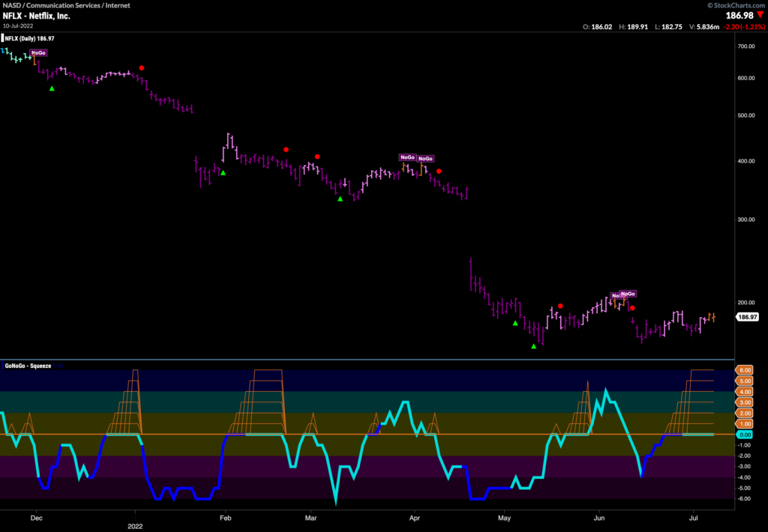Select the NoGo flag in early April
Screen dimensions: 768x532
pyautogui.click(x=426, y=159)
